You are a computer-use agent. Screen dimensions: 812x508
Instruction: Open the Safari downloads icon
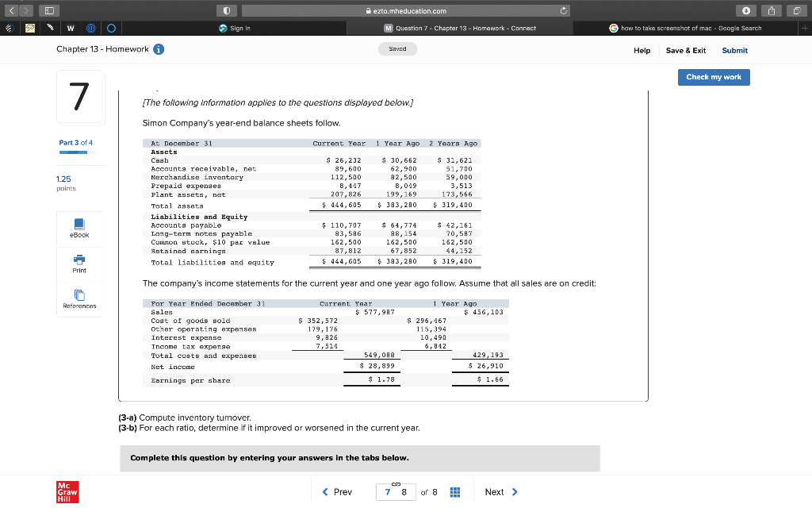point(745,10)
